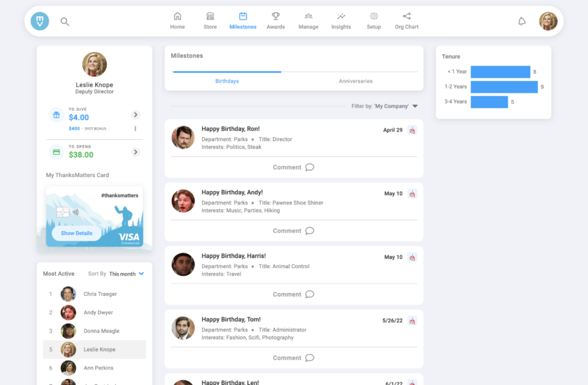The image size is (588, 385).
Task: Click the 5/26/22 date label
Action: click(392, 321)
